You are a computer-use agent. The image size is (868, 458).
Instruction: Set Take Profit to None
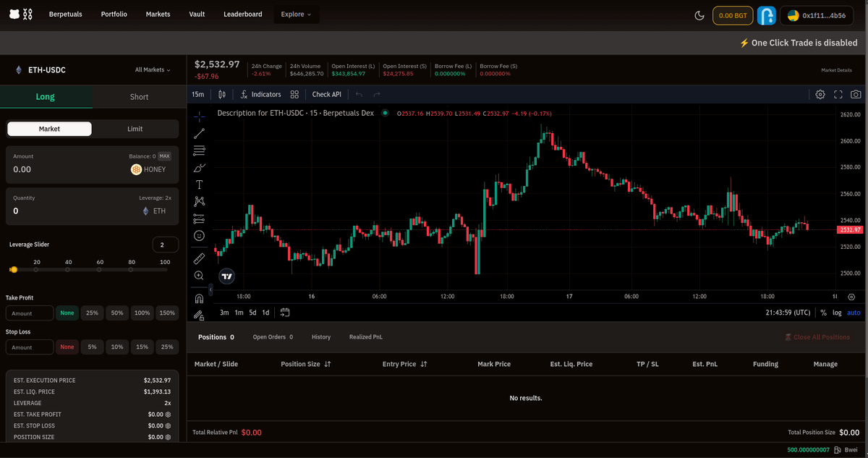tap(67, 313)
